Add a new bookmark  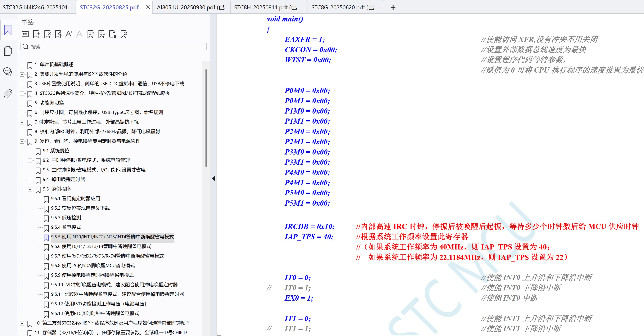click(x=36, y=34)
